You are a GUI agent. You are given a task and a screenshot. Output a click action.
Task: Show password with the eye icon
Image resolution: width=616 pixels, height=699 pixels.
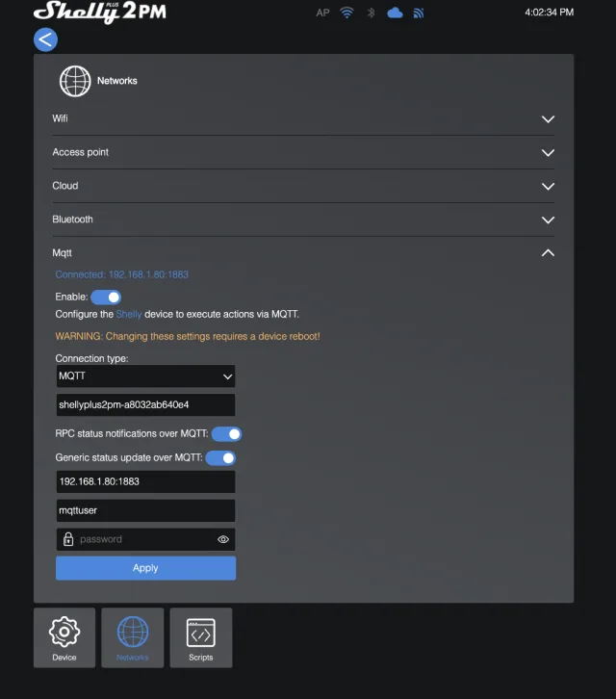coord(223,539)
